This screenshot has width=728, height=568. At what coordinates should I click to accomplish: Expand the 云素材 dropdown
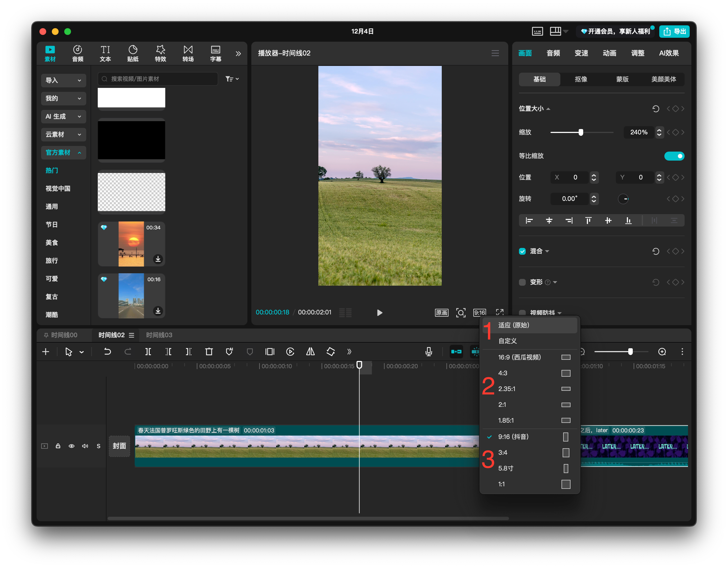63,134
